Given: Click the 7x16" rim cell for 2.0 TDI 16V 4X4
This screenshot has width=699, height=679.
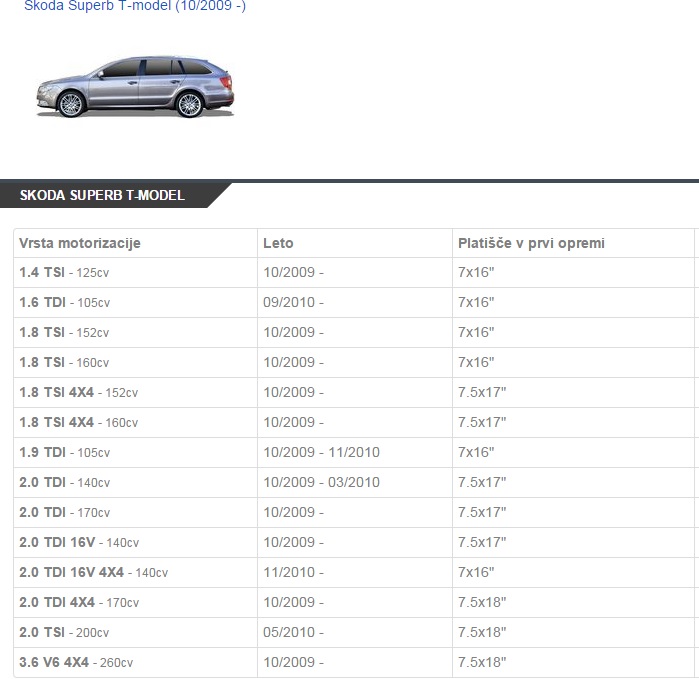Looking at the screenshot, I should (x=573, y=572).
